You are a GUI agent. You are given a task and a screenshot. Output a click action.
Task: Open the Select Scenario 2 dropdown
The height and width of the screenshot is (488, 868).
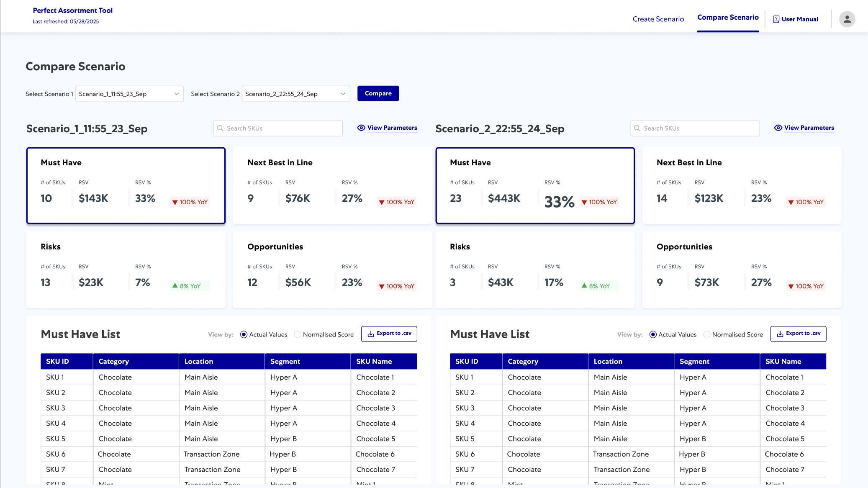tap(296, 94)
